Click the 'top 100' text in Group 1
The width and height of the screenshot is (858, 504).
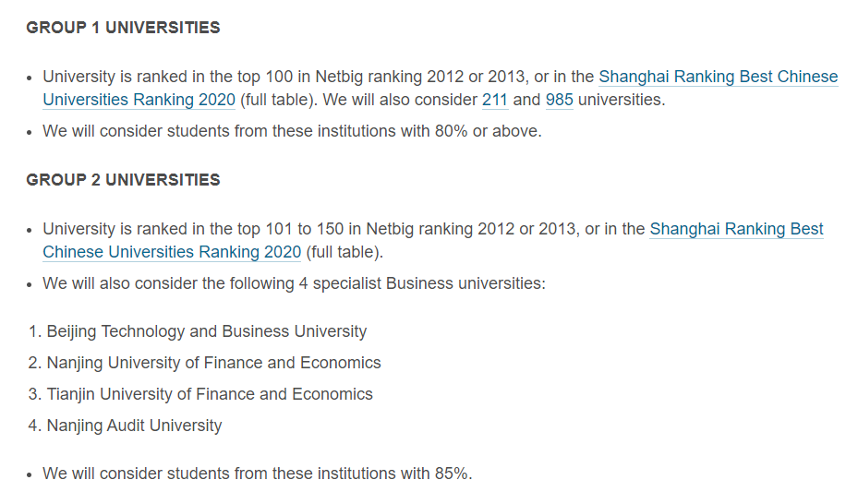pos(265,77)
